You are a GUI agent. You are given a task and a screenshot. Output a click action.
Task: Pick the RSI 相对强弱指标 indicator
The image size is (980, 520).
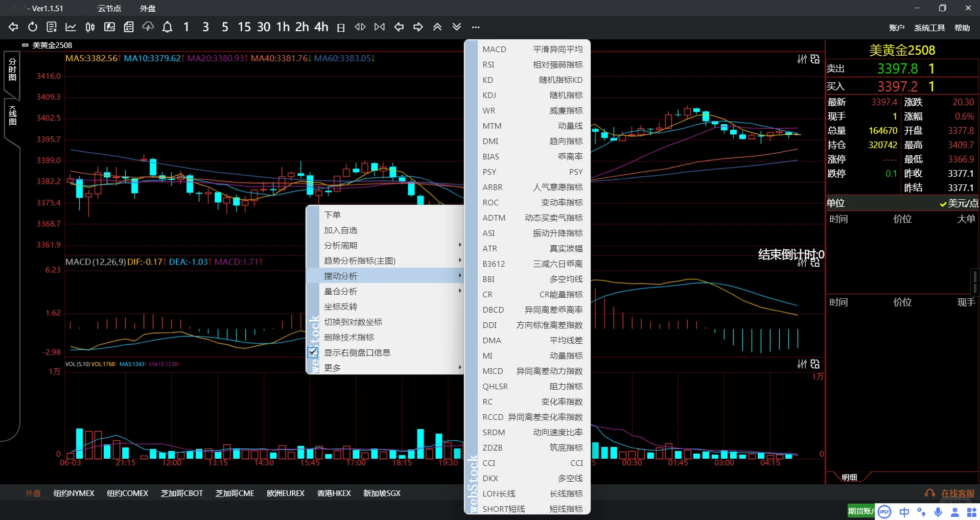tap(532, 64)
